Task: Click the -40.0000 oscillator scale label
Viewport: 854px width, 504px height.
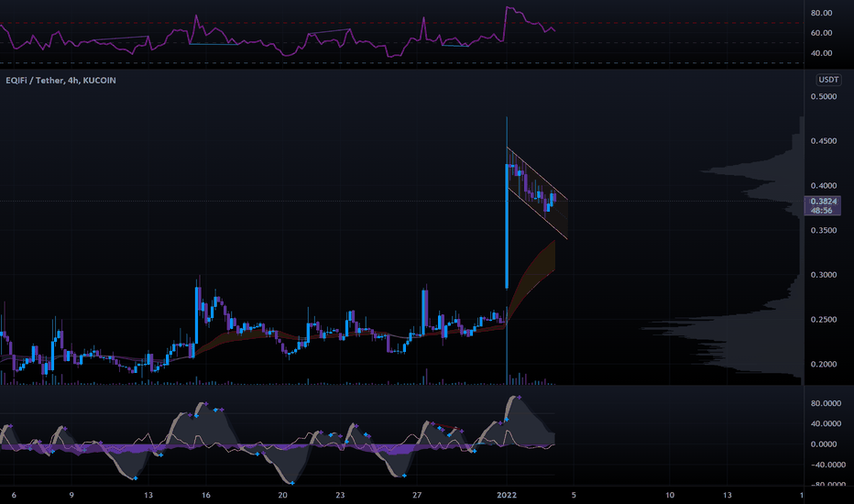Action: click(827, 465)
